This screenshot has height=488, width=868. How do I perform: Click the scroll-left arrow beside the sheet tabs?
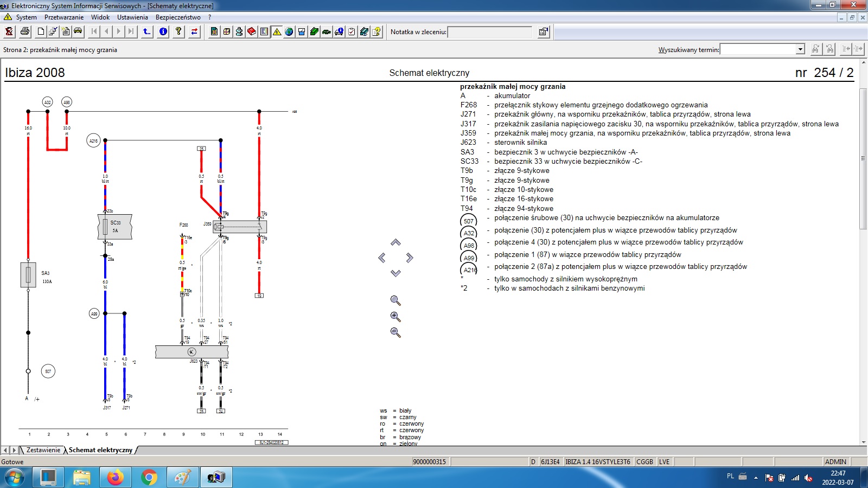point(5,450)
